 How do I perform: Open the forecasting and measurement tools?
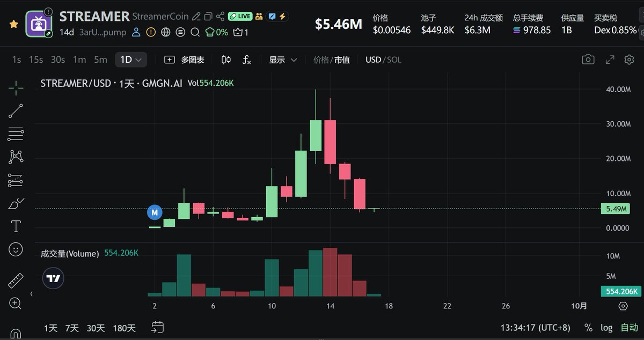(16, 180)
